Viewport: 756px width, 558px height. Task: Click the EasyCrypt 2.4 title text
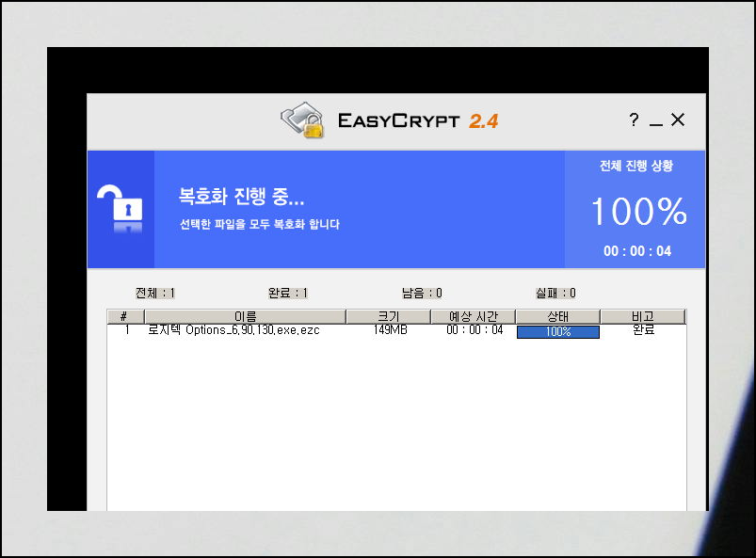(417, 120)
